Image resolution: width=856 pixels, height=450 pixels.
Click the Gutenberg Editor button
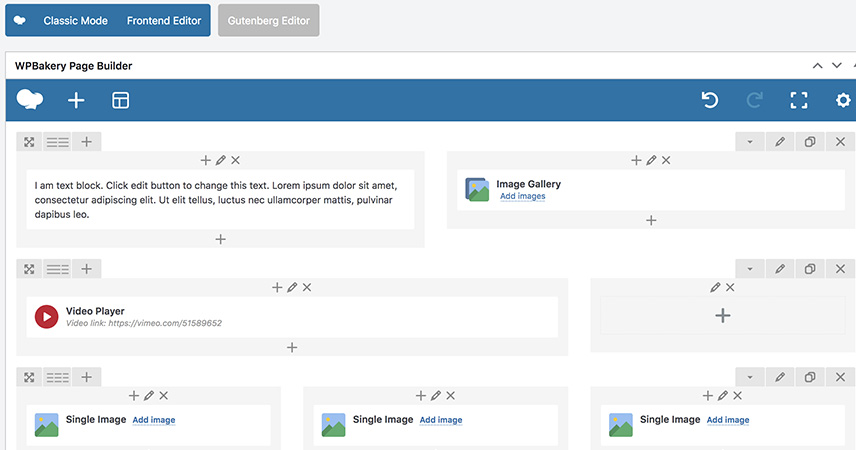[268, 20]
